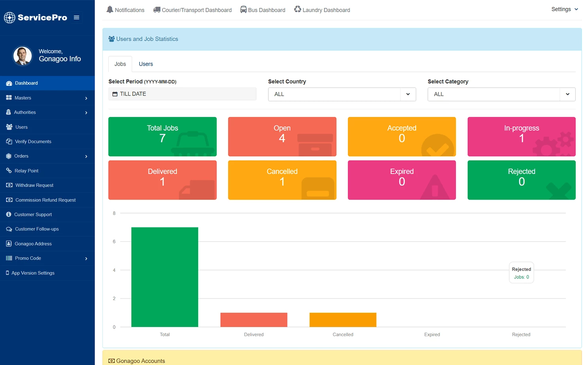
Task: Select Relay Point in the sidebar
Action: 26,170
